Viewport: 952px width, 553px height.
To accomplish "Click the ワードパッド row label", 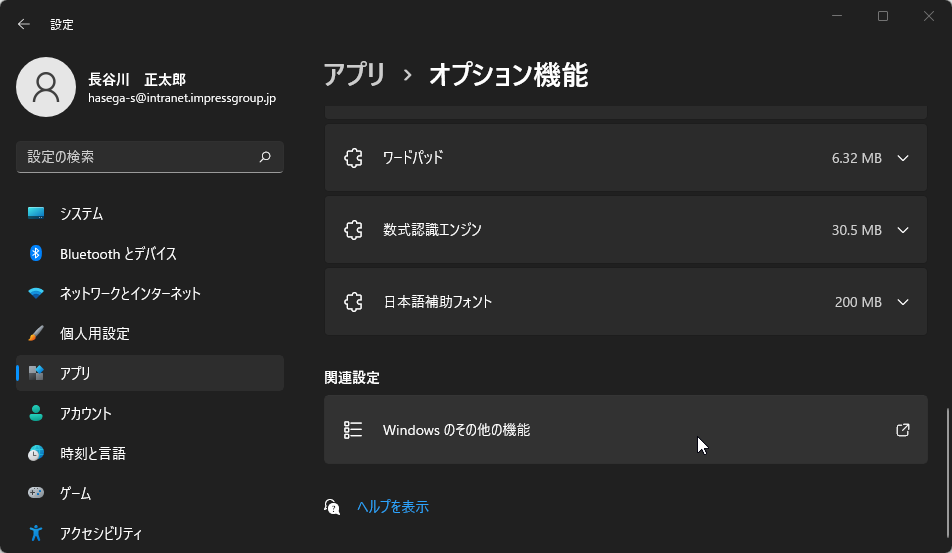I will [x=413, y=158].
